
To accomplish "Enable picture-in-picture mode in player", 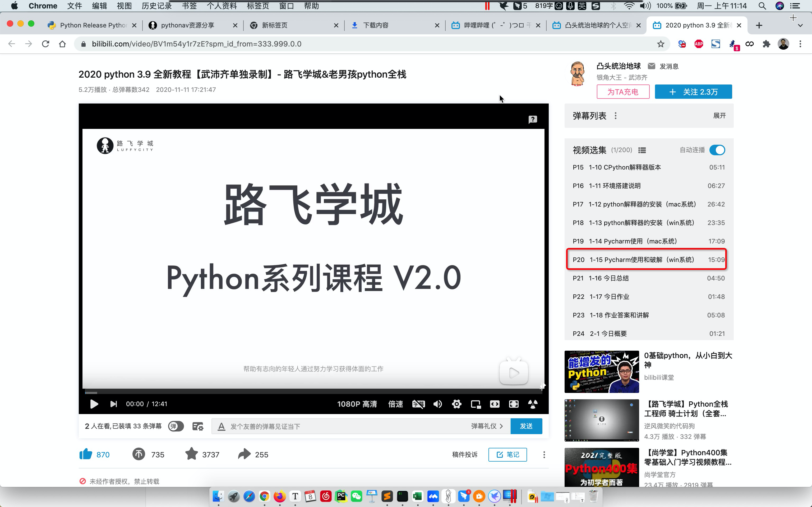I will coord(476,404).
